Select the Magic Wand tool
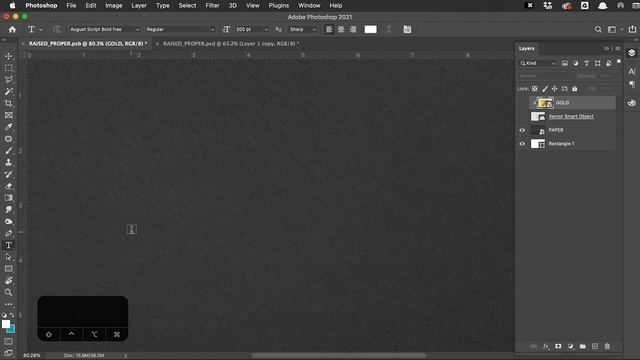Image resolution: width=640 pixels, height=360 pixels. click(9, 91)
